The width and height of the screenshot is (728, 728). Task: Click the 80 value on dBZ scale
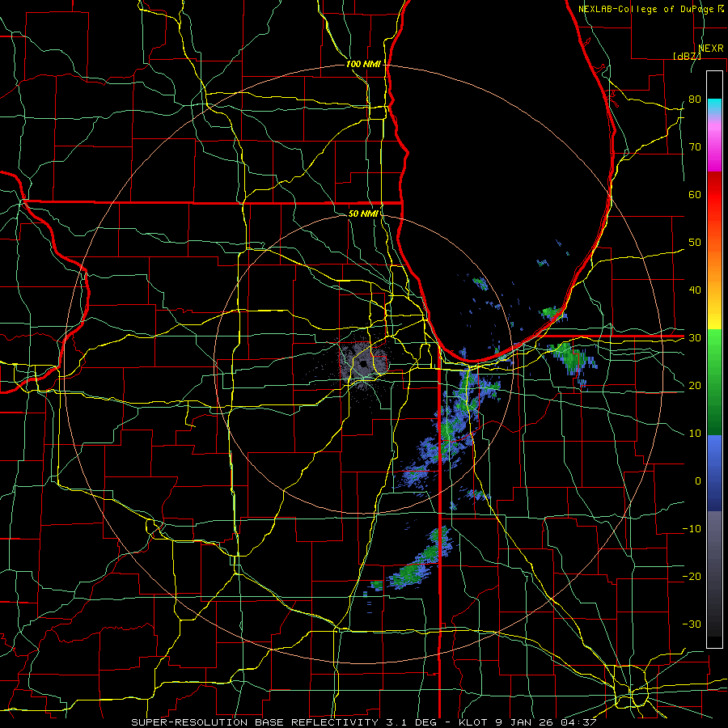pyautogui.click(x=695, y=99)
